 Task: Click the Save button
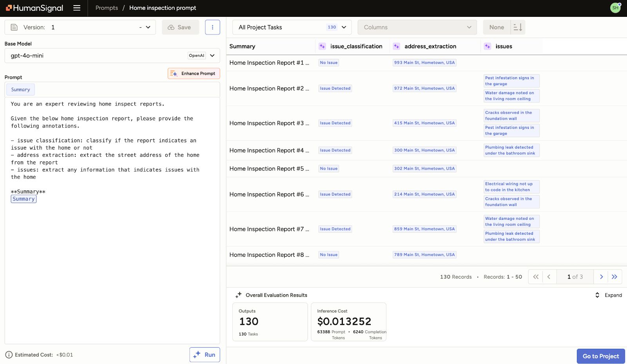[x=181, y=27]
